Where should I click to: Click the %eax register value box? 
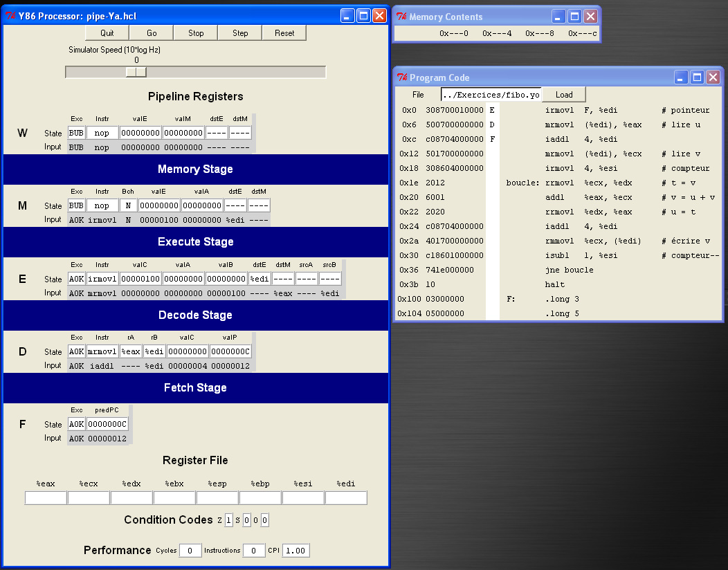[46, 497]
